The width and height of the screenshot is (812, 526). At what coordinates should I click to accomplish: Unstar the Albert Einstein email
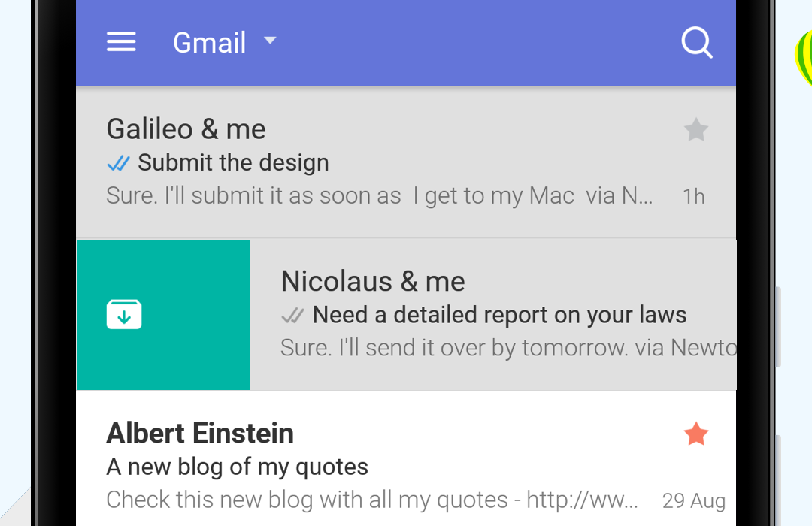pos(696,434)
